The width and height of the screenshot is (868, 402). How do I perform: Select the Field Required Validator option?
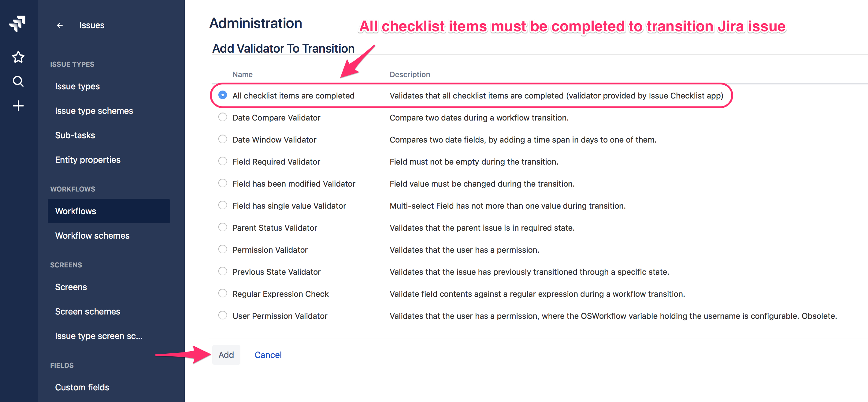pos(222,161)
